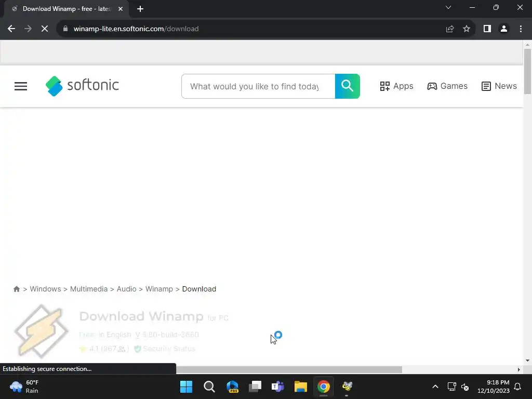Bookmark this tab with the star
Viewport: 532px width, 399px height.
(467, 29)
